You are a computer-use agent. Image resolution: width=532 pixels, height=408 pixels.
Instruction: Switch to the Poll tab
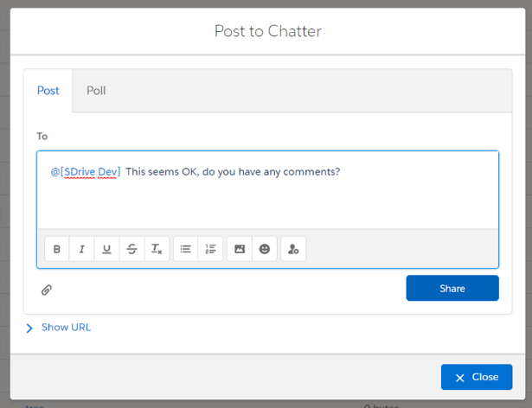[x=96, y=91]
